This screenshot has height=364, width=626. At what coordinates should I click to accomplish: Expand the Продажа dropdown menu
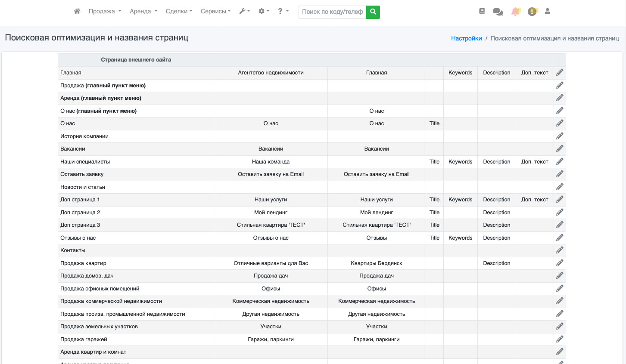click(x=105, y=12)
